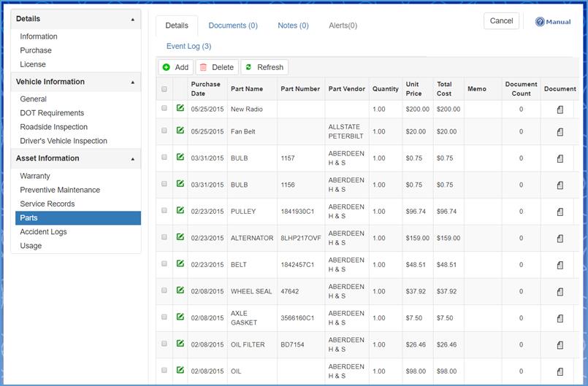Open the document icon for OIL FILTER row
The image size is (588, 386).
pyautogui.click(x=560, y=344)
